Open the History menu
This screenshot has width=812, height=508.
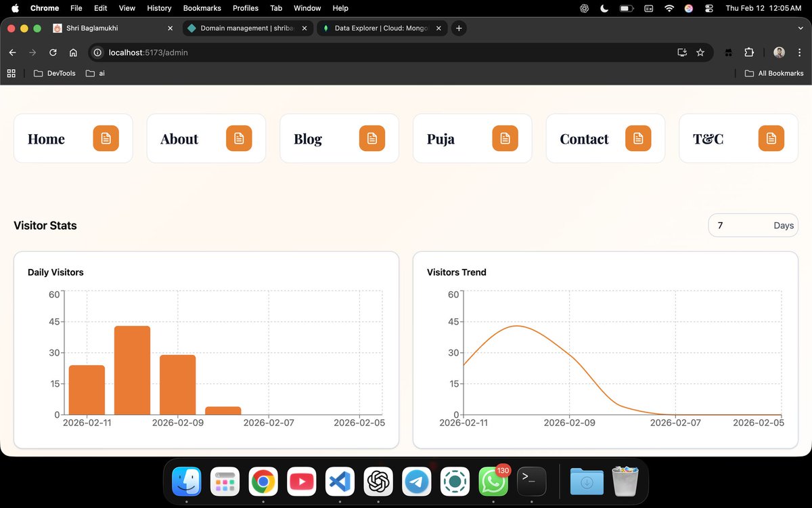click(159, 8)
